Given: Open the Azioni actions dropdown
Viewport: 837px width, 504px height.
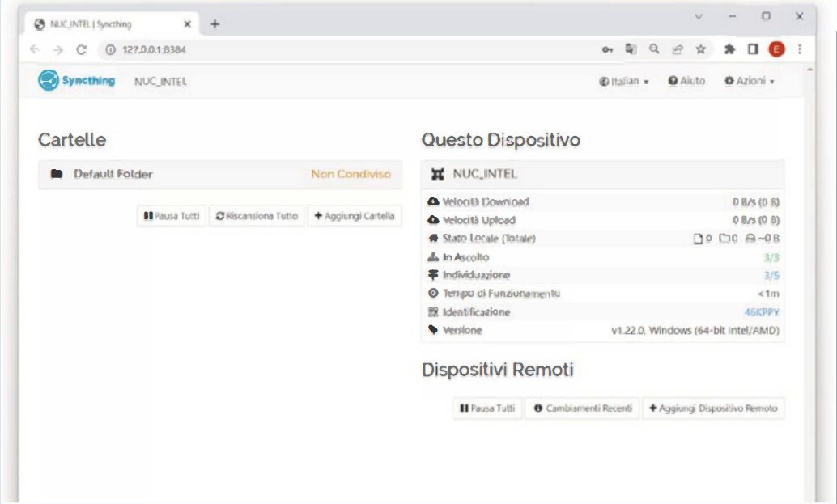Looking at the screenshot, I should click(750, 81).
